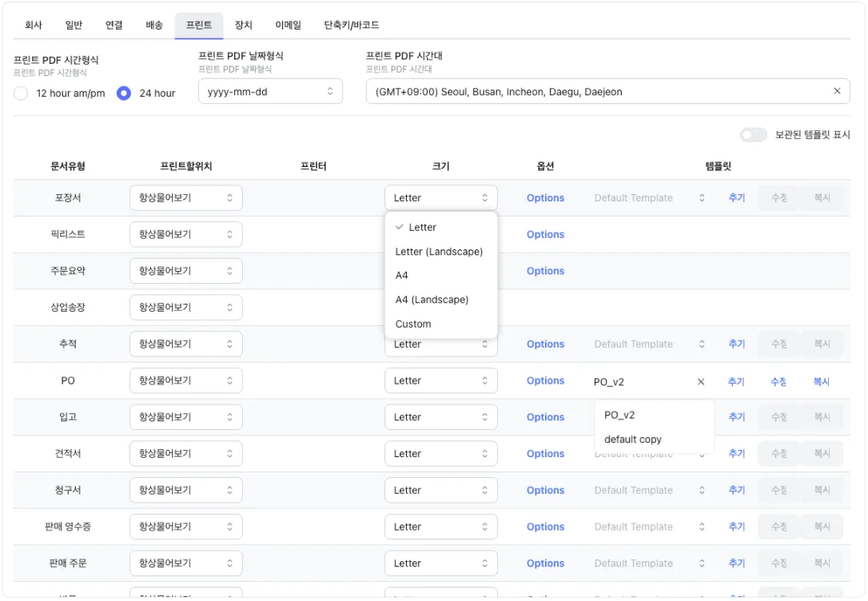Choose A4 (Landscape) from size list
Image resolution: width=868 pixels, height=601 pixels.
point(432,300)
